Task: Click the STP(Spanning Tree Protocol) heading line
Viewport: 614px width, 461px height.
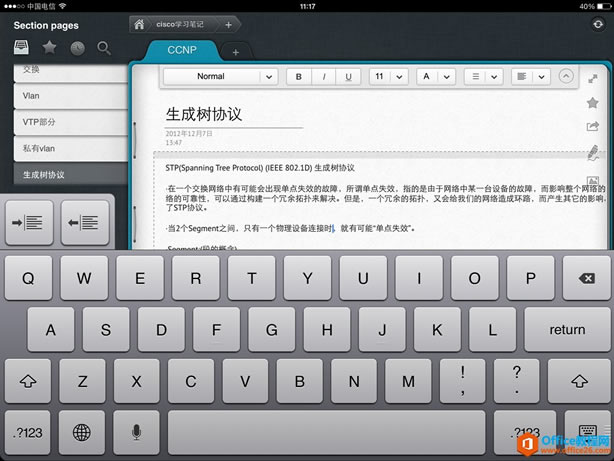Action: 260,168
